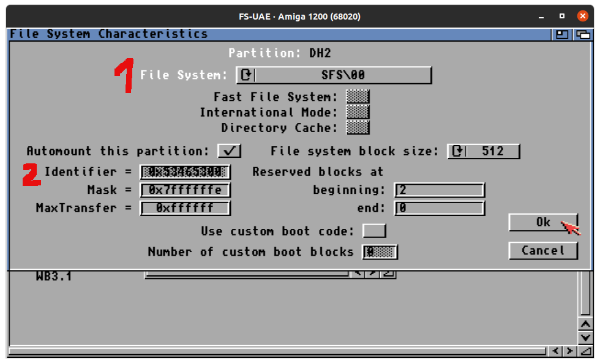This screenshot has width=600, height=364.
Task: Open File system block size cycle gadget
Action: point(484,151)
